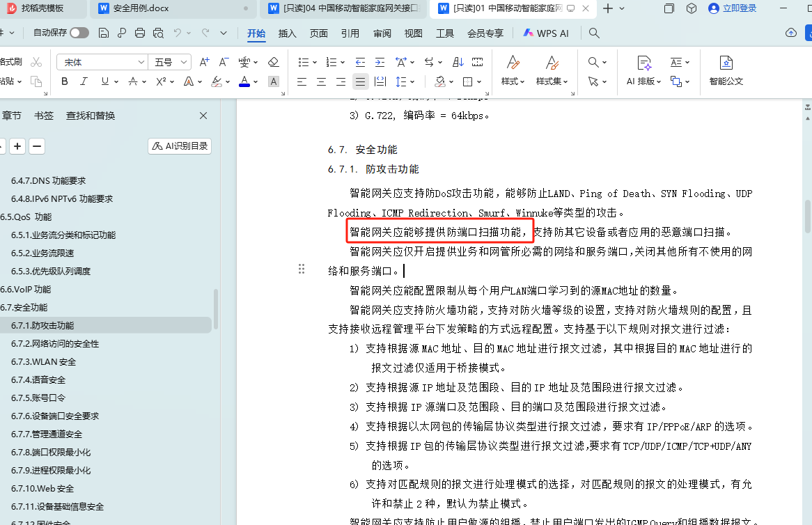Open the 视图 ribbon tab
The width and height of the screenshot is (812, 525).
tap(413, 33)
